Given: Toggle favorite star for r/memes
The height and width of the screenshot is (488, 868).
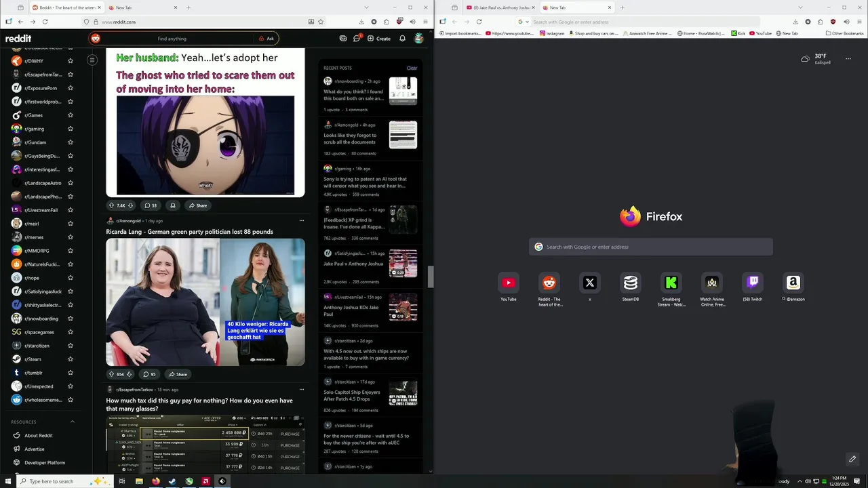Looking at the screenshot, I should [x=71, y=237].
